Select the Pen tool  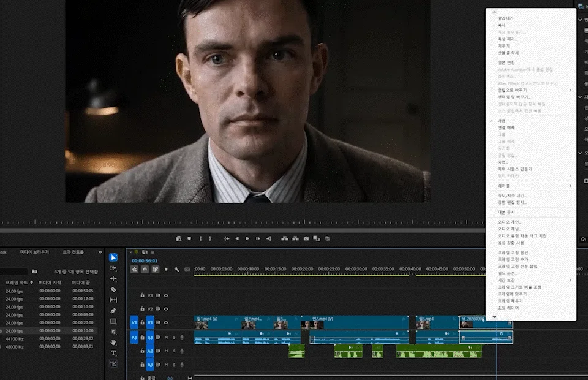click(113, 311)
